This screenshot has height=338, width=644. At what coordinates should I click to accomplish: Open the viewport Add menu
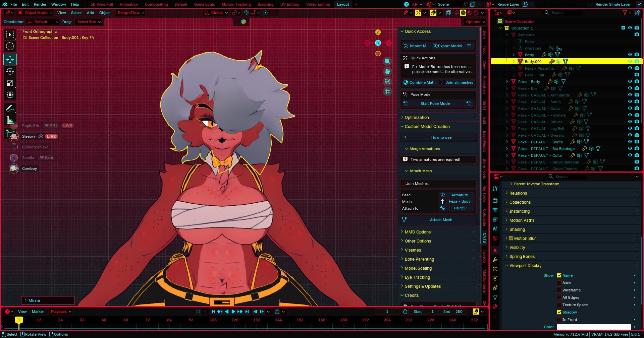click(91, 13)
